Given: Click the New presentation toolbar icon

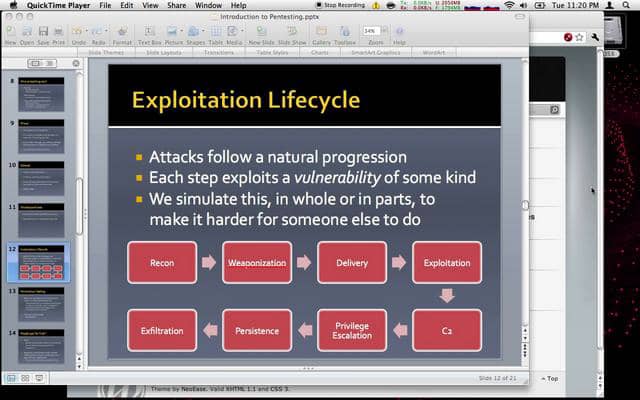Looking at the screenshot, I should [11, 32].
